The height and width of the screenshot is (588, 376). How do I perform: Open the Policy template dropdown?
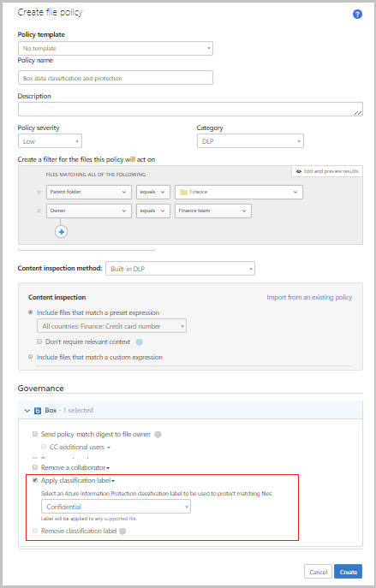(116, 49)
